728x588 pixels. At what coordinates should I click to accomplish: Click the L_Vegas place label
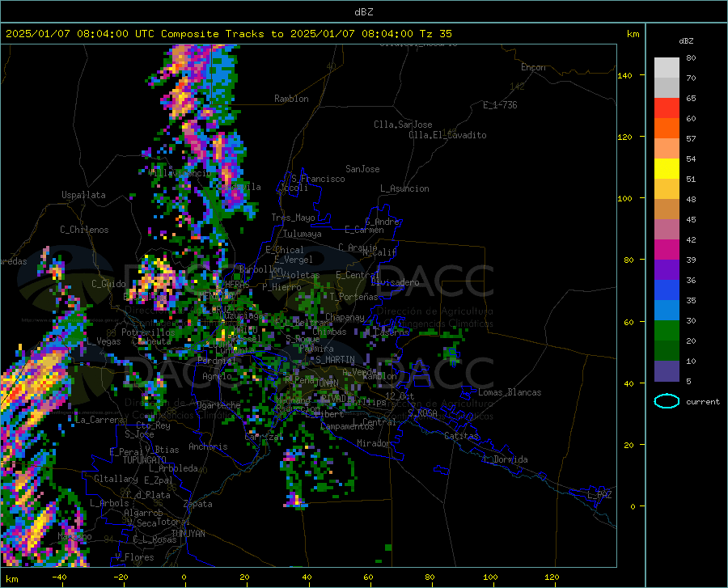pos(104,341)
